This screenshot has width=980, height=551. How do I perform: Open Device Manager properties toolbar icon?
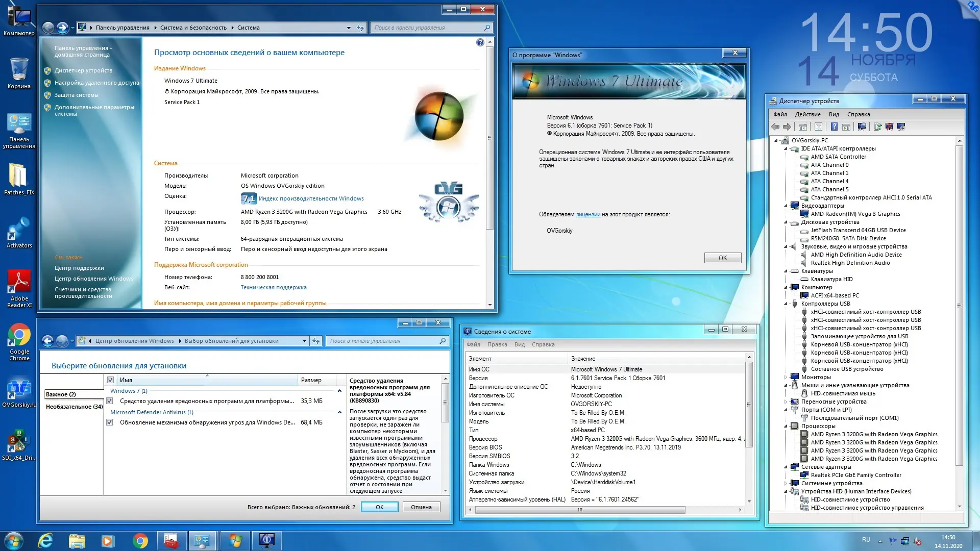(818, 127)
